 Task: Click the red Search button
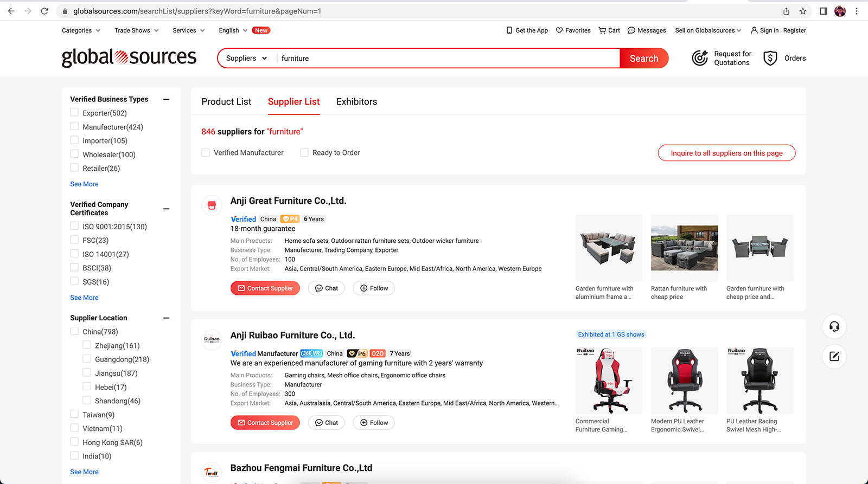(644, 58)
